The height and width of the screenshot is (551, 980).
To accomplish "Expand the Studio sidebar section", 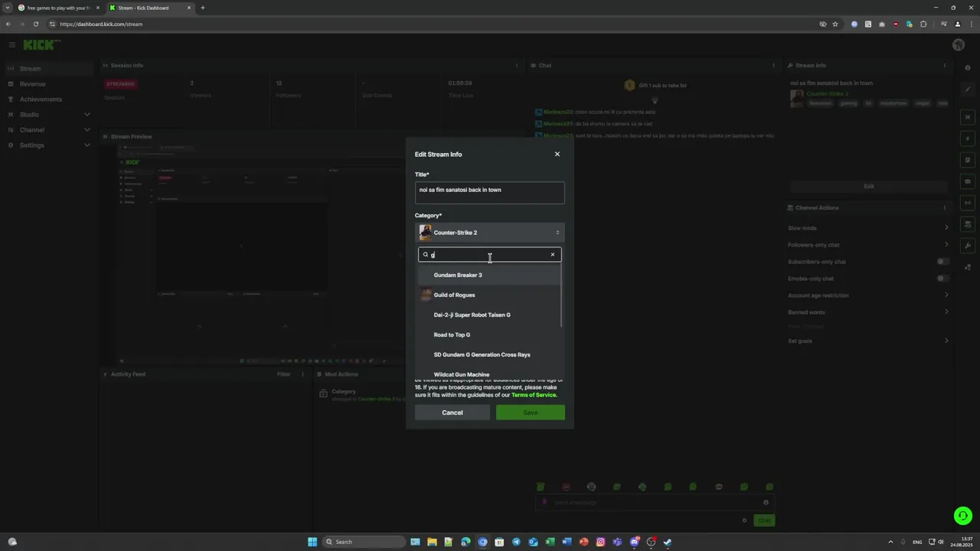I will 49,115.
